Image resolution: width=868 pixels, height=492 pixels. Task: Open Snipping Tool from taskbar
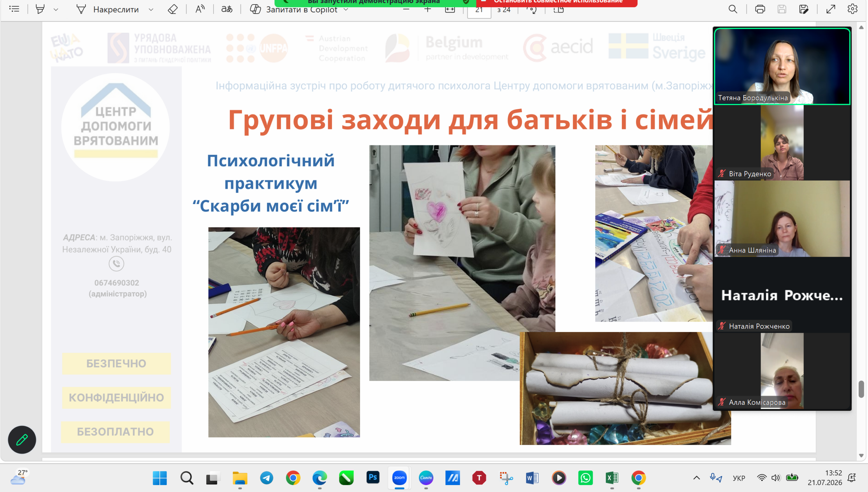[x=506, y=478]
